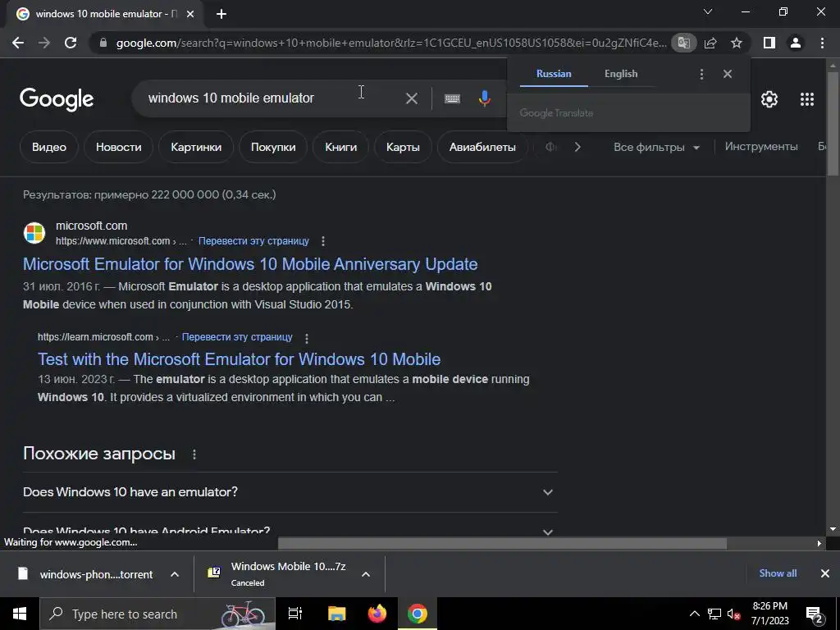Open Chrome's three-dot menu
Viewport: 840px width, 630px height.
[x=822, y=43]
